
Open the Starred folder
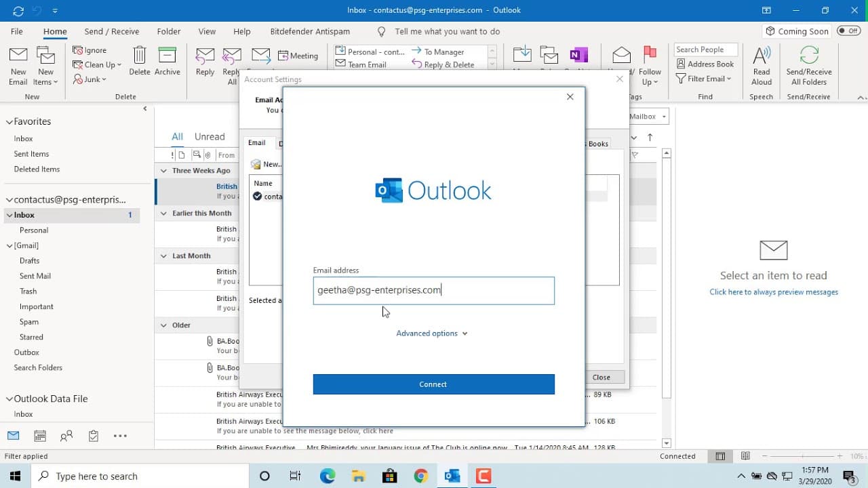click(31, 337)
